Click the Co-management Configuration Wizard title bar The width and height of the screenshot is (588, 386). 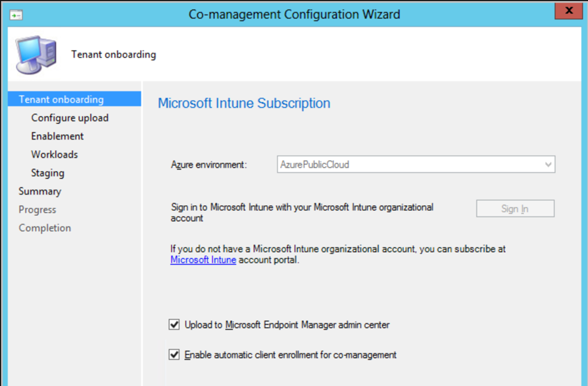[294, 14]
